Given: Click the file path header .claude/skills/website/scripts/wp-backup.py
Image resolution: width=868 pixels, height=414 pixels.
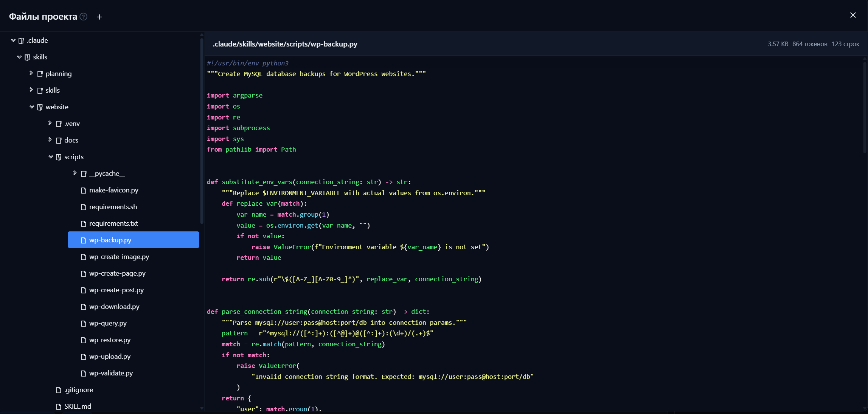Looking at the screenshot, I should [x=285, y=44].
